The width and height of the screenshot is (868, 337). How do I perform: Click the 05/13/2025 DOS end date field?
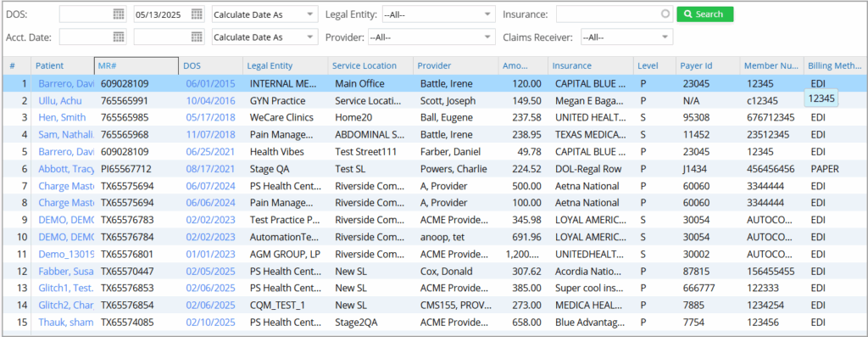coord(162,14)
